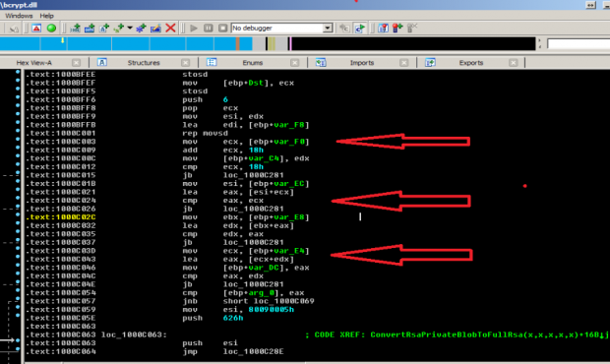Screen dimensions: 610x364
Task: Close the Enums tab
Action: (295, 63)
